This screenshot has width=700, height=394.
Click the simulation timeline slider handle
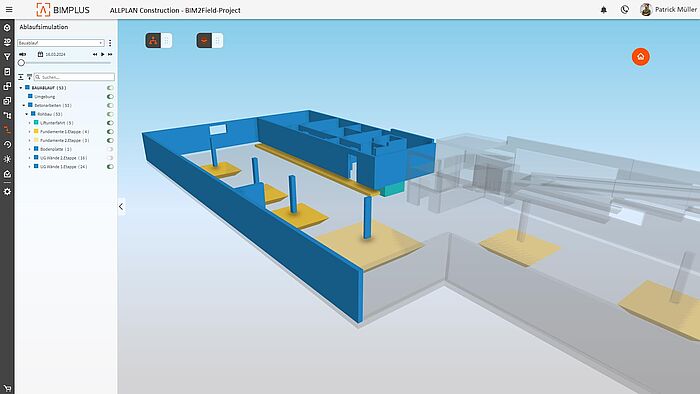pos(21,63)
